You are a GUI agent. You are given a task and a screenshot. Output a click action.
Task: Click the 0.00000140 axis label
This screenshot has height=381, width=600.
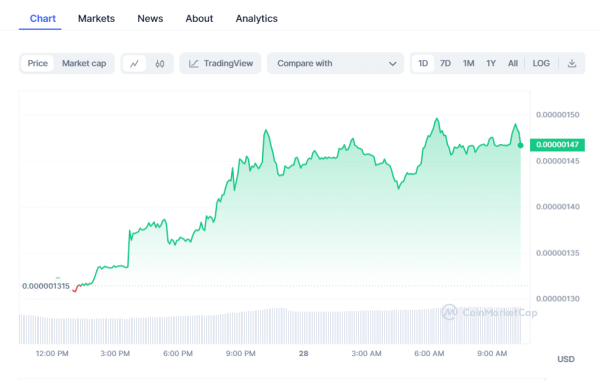tap(558, 207)
